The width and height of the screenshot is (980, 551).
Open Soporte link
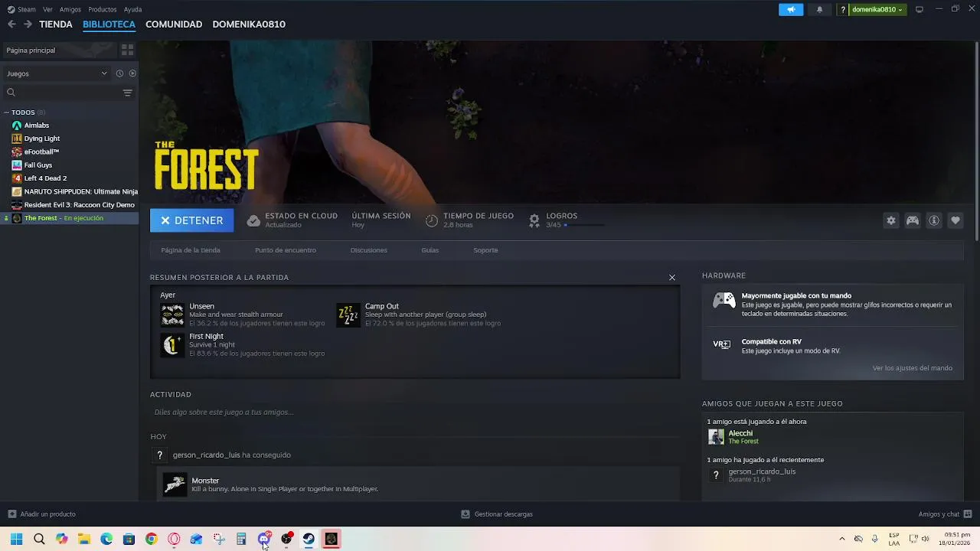click(x=485, y=250)
